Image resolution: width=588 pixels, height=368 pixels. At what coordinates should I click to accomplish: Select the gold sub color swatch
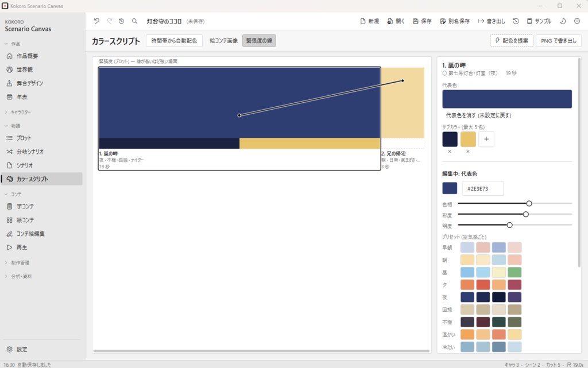click(468, 139)
